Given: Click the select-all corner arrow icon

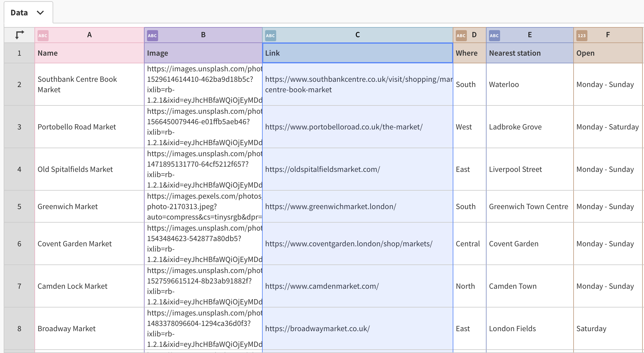Looking at the screenshot, I should pyautogui.click(x=20, y=35).
